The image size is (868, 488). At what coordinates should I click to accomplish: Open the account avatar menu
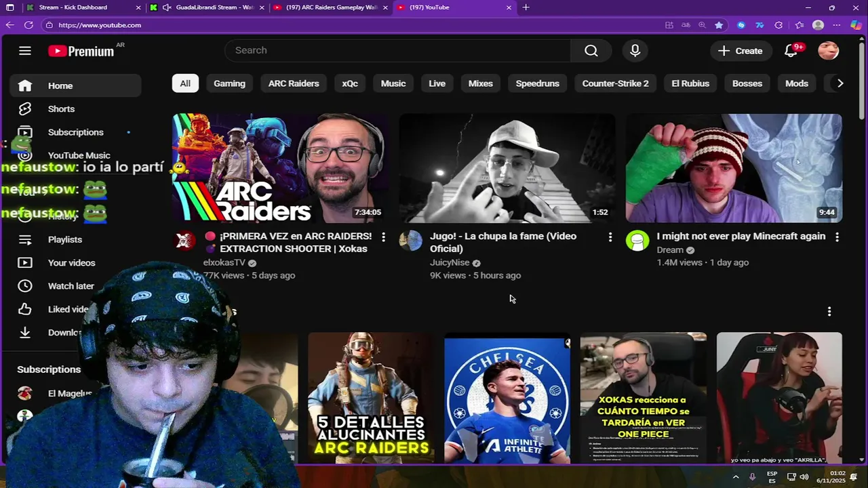pos(828,51)
